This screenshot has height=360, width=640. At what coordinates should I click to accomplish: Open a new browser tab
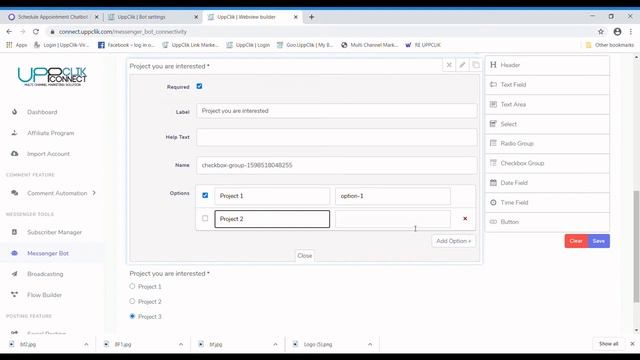click(x=311, y=17)
